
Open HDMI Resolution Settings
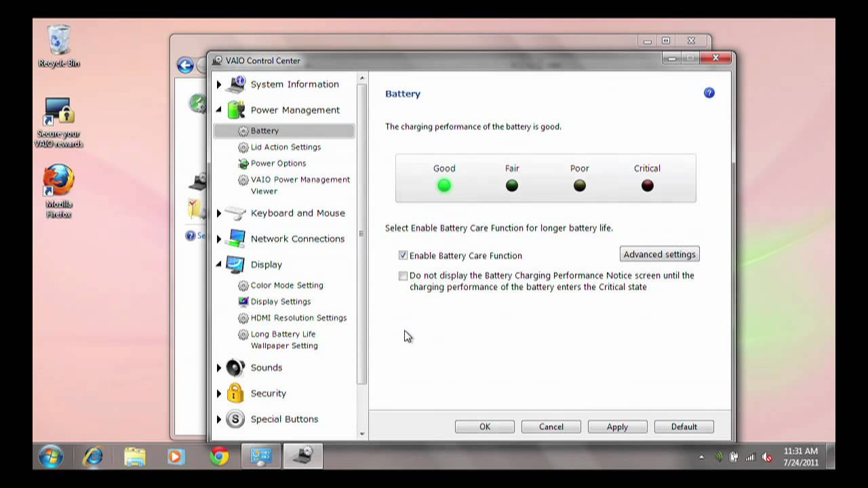pyautogui.click(x=298, y=318)
